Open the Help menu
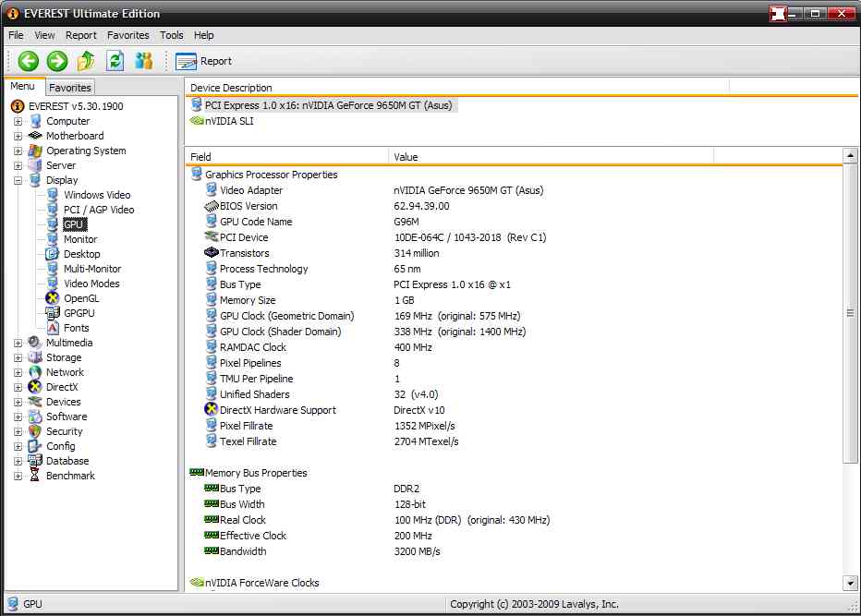861x616 pixels. tap(204, 35)
